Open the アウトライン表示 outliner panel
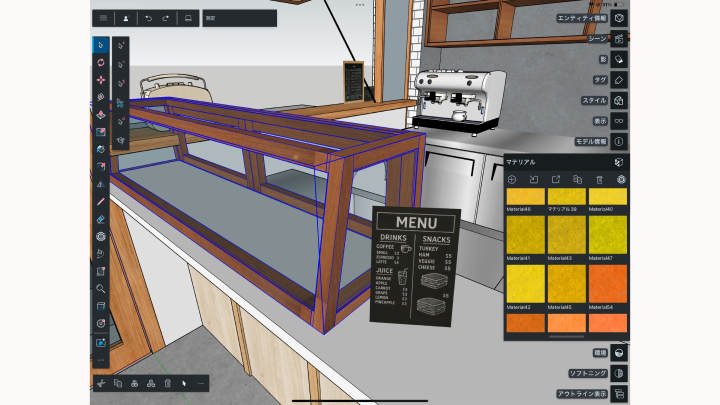This screenshot has width=720, height=405. 619,394
